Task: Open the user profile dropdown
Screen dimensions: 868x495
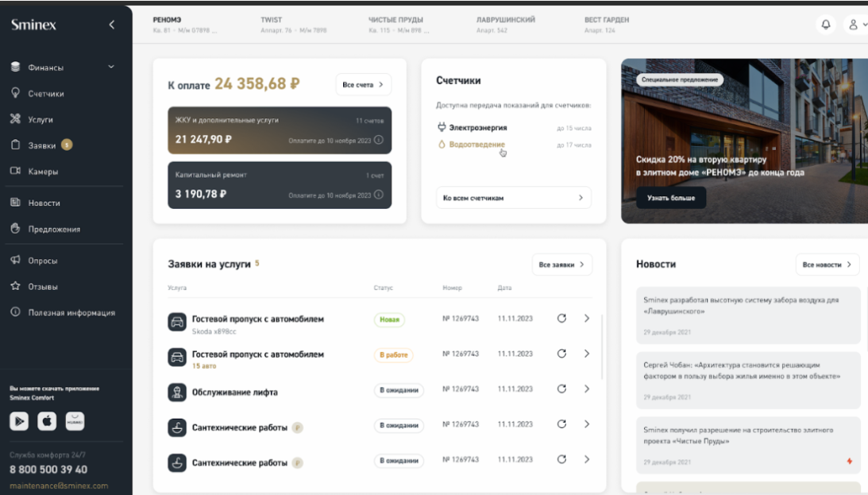Action: (x=856, y=24)
